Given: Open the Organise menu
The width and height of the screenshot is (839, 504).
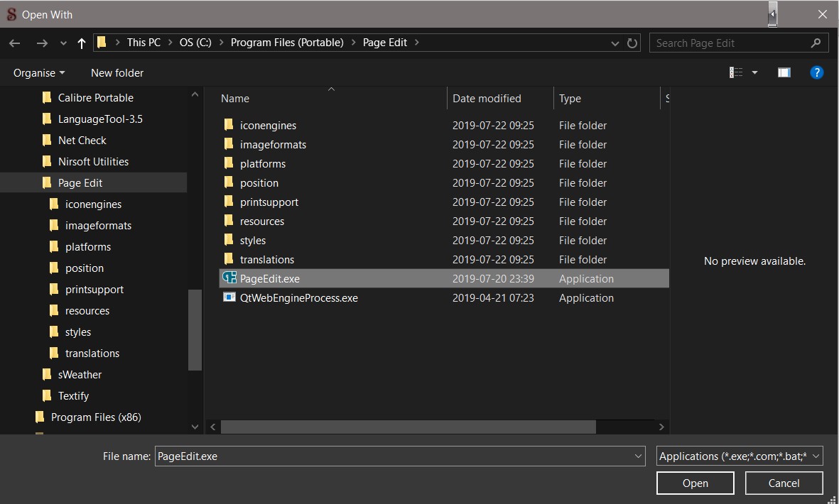Looking at the screenshot, I should click(39, 72).
